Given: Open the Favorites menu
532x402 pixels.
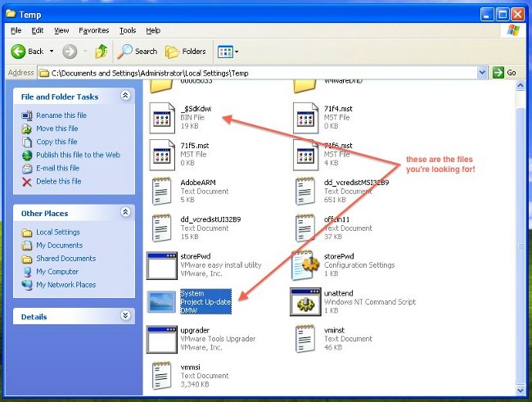Looking at the screenshot, I should click(x=95, y=30).
